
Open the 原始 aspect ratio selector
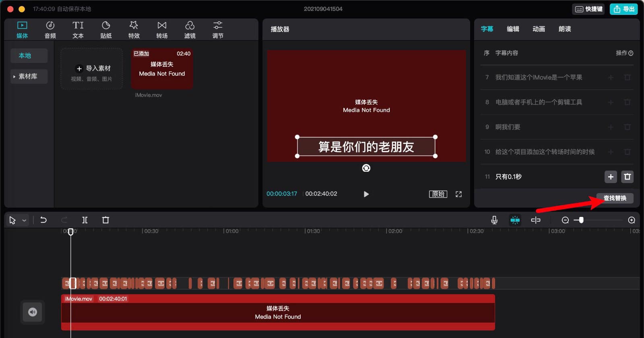(438, 194)
